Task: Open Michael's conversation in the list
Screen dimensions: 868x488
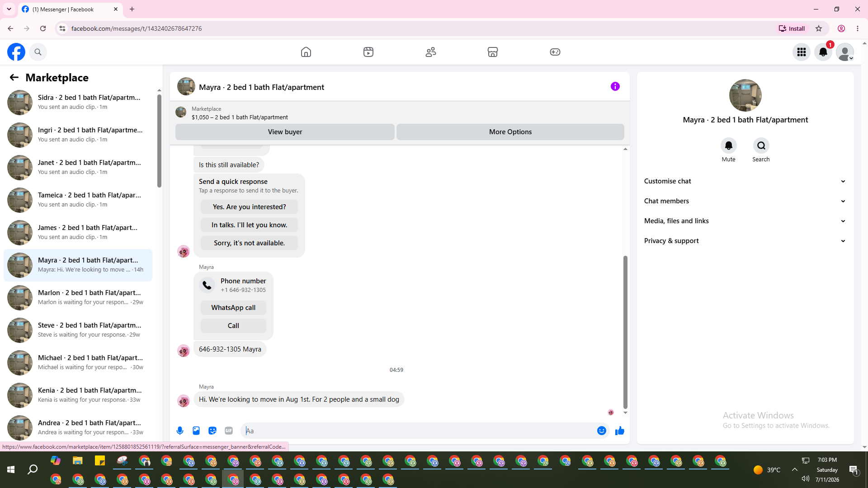Action: [x=78, y=363]
